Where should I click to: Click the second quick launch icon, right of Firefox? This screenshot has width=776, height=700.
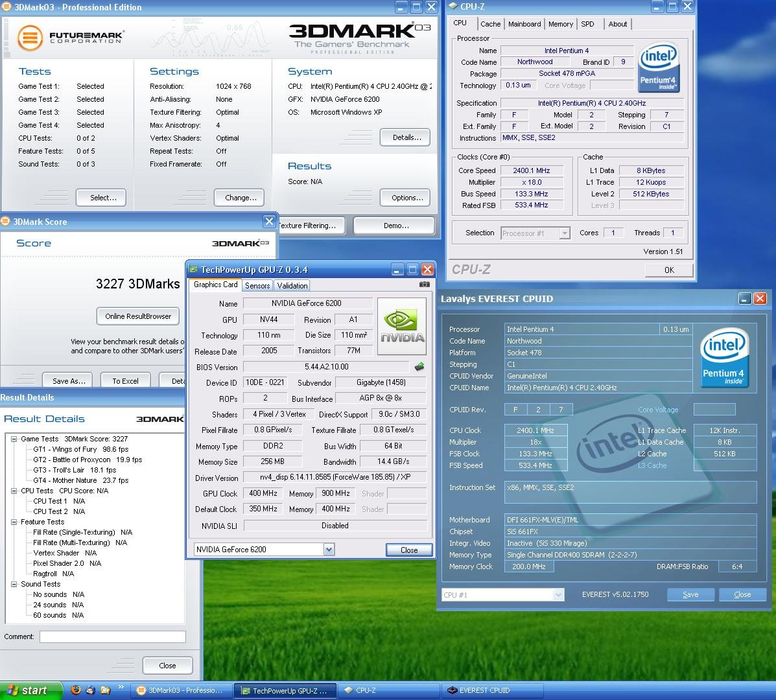tap(91, 690)
